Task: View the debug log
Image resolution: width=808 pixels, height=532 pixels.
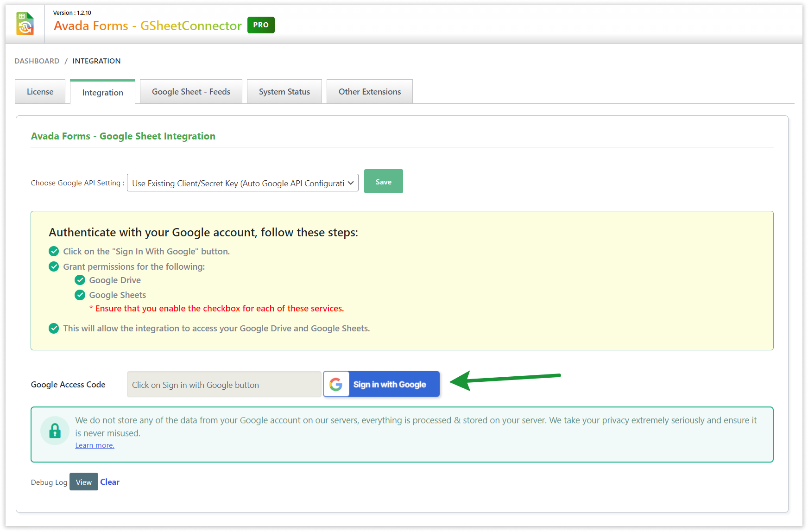Action: [83, 482]
